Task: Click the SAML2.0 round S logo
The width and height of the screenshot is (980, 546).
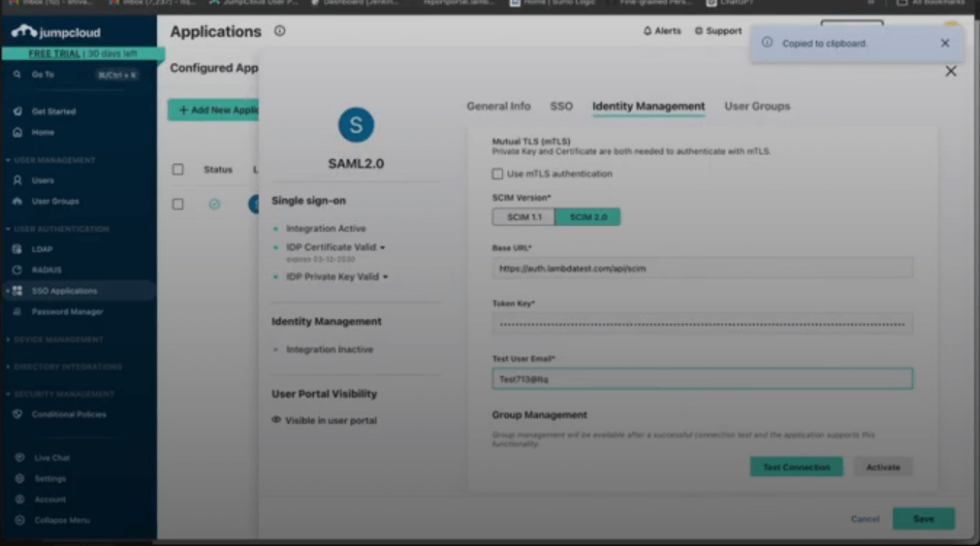Action: [x=357, y=124]
